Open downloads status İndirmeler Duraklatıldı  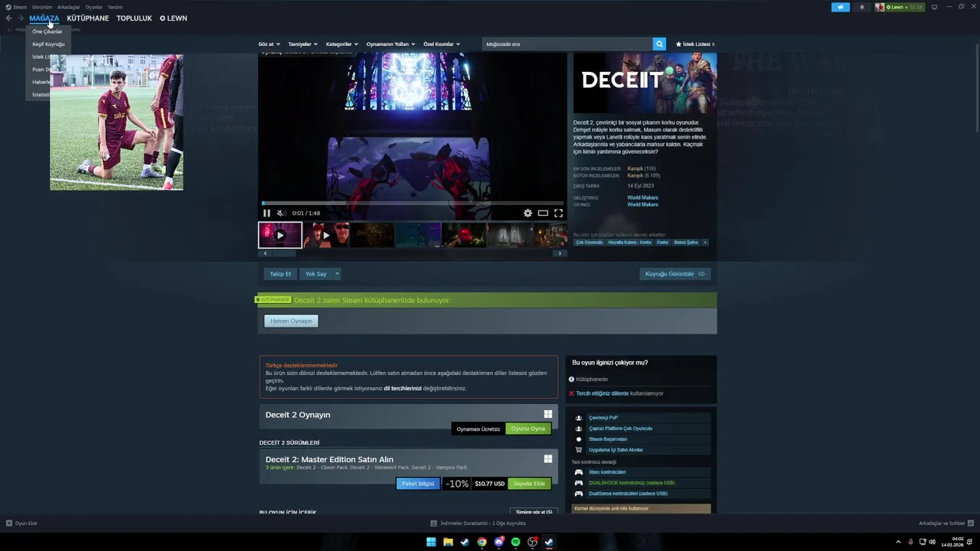point(479,523)
